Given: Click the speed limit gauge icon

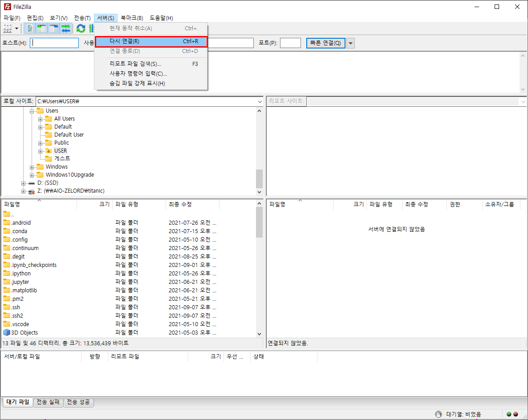Looking at the screenshot, I should click(x=439, y=414).
